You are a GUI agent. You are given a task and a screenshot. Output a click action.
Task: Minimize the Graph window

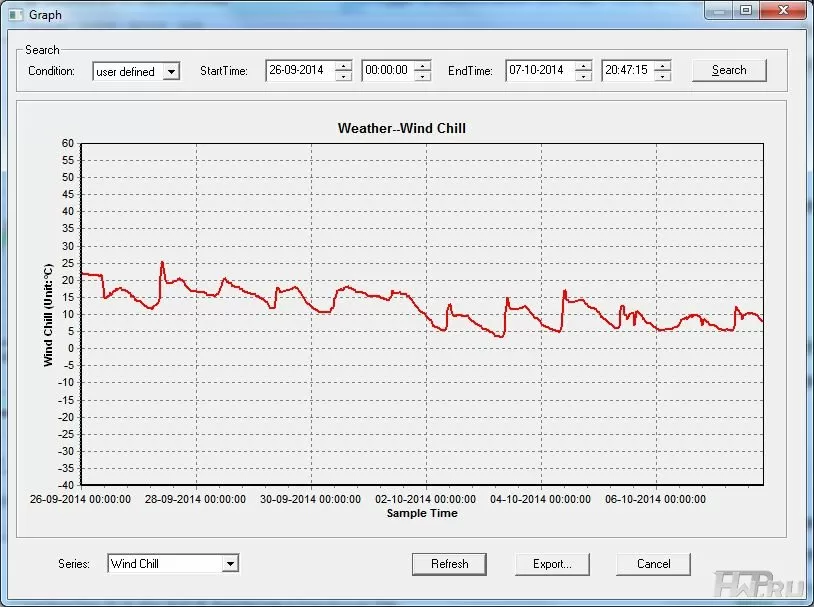718,10
